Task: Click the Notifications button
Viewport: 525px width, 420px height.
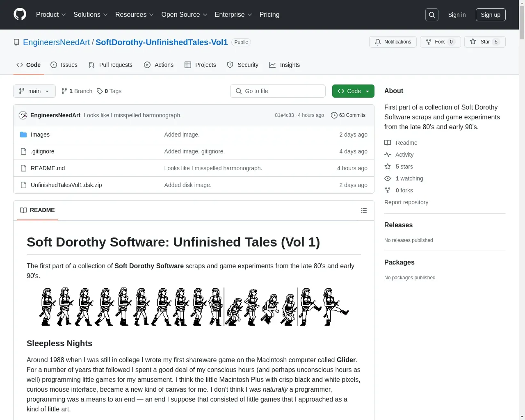Action: 393,42
